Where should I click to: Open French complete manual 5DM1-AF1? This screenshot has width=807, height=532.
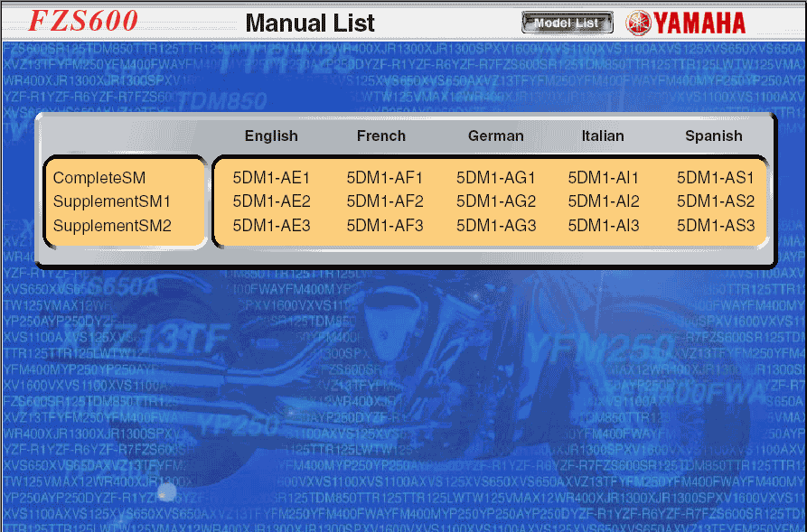384,178
